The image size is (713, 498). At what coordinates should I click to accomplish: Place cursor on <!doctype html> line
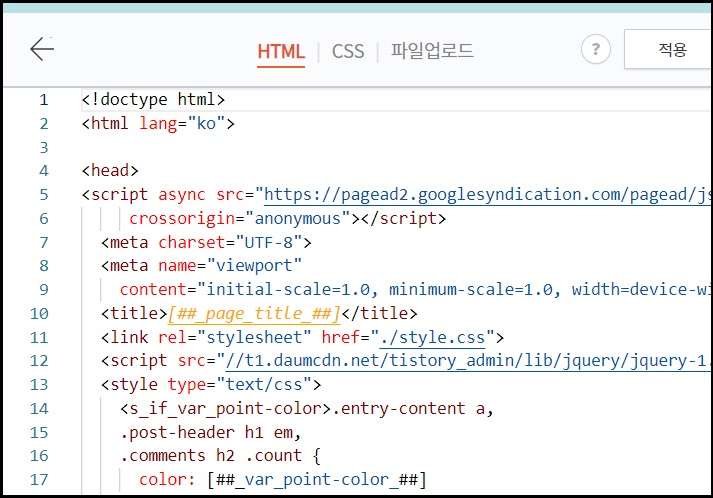(x=153, y=100)
